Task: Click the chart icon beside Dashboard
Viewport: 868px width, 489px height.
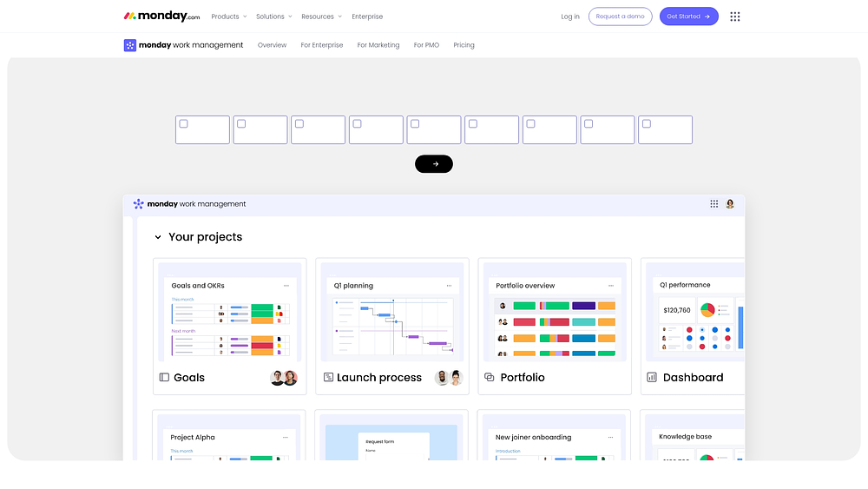Action: 652,377
